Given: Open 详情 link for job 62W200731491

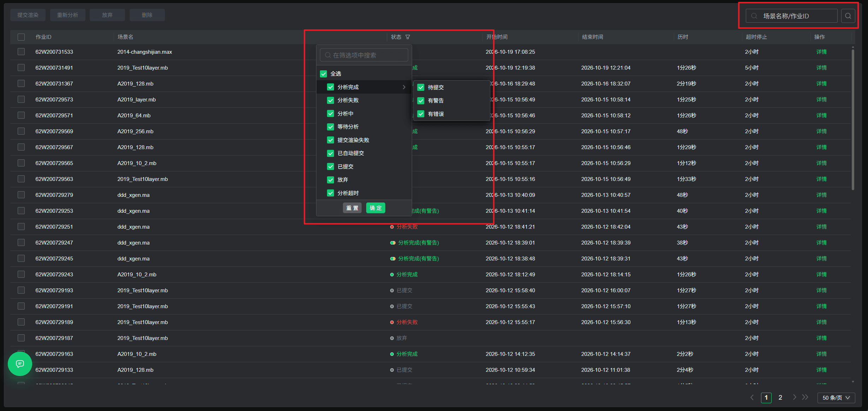Looking at the screenshot, I should (821, 67).
